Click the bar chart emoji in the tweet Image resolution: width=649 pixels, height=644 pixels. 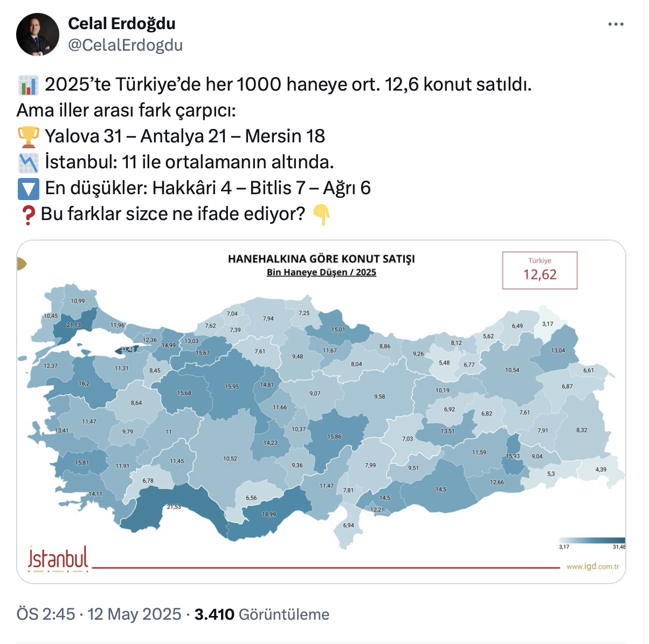pos(28,85)
